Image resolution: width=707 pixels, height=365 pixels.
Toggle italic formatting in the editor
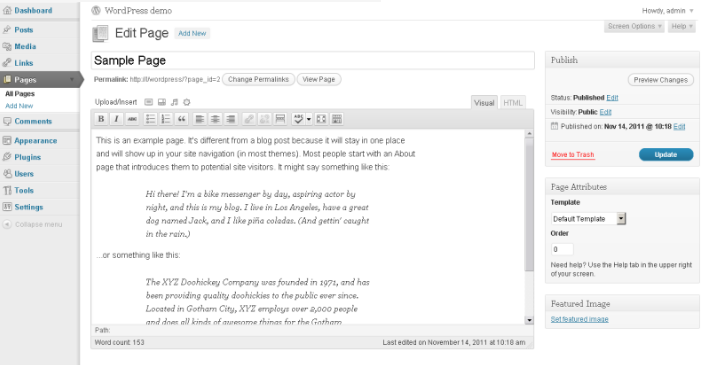[116, 119]
